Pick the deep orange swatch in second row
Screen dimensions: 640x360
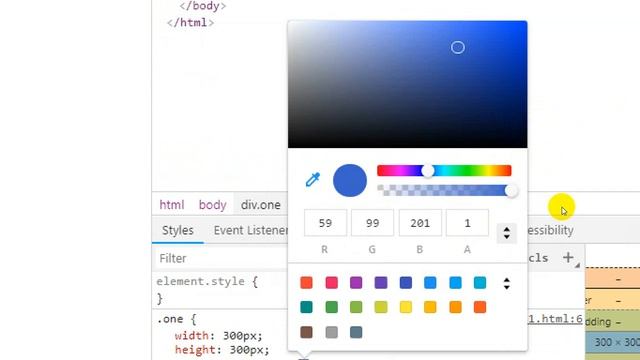480,307
